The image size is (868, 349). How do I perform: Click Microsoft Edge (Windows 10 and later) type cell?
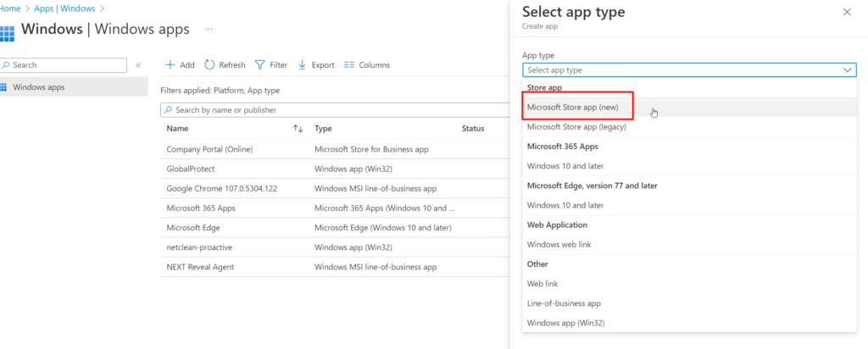pos(383,228)
